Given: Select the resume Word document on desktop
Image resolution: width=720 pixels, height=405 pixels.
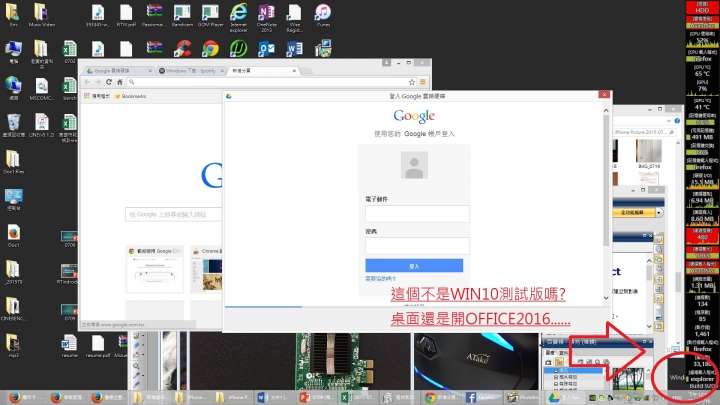Looking at the screenshot, I should click(69, 346).
